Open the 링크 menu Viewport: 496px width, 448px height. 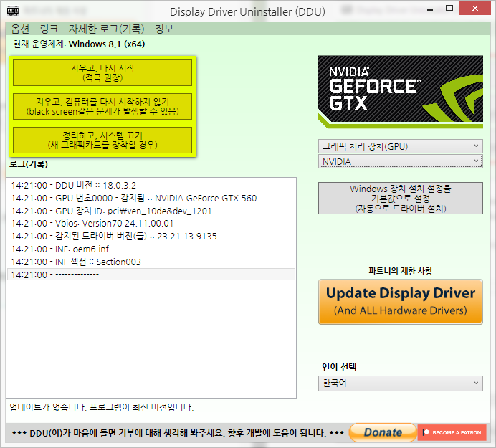point(49,29)
